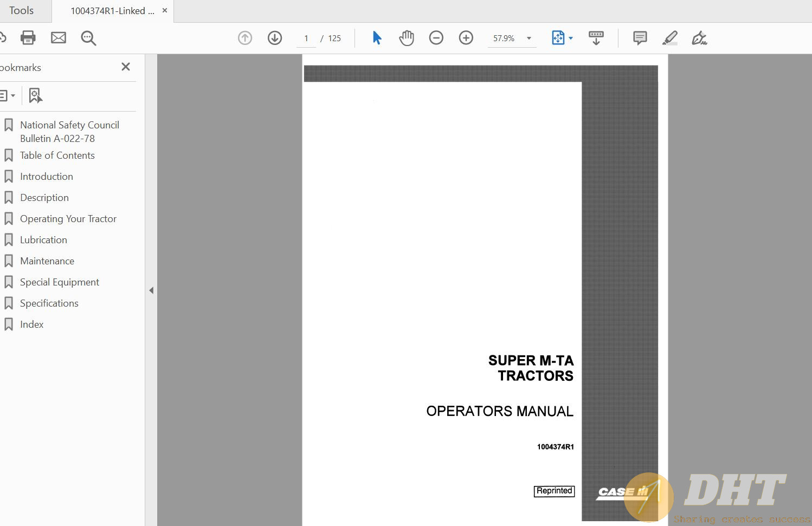Image resolution: width=812 pixels, height=526 pixels.
Task: Add a comment with sticky note icon
Action: (x=640, y=38)
